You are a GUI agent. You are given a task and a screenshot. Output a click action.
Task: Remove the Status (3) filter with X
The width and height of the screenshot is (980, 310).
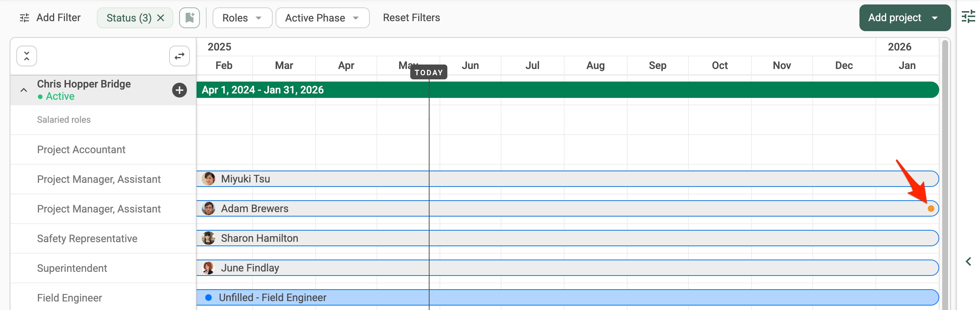161,18
